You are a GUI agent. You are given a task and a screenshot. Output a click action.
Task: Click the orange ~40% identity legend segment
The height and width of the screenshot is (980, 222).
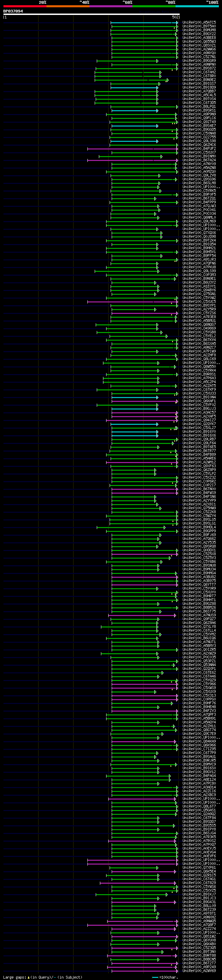tap(68, 6)
